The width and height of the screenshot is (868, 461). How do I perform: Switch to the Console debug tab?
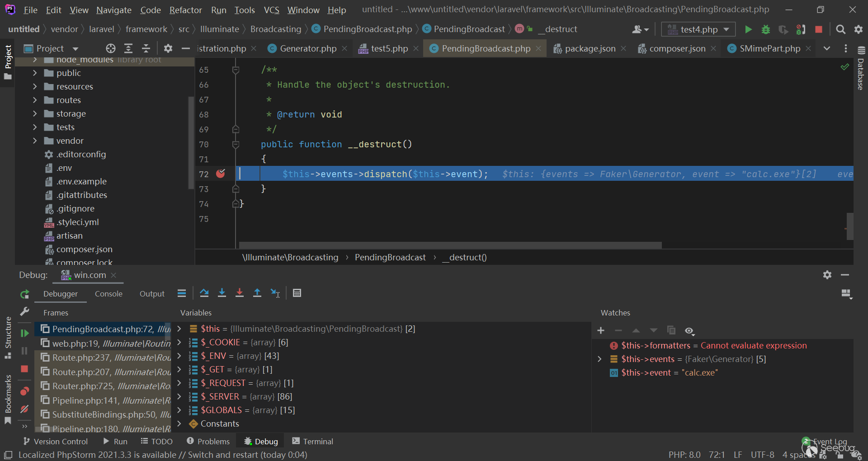pyautogui.click(x=108, y=294)
